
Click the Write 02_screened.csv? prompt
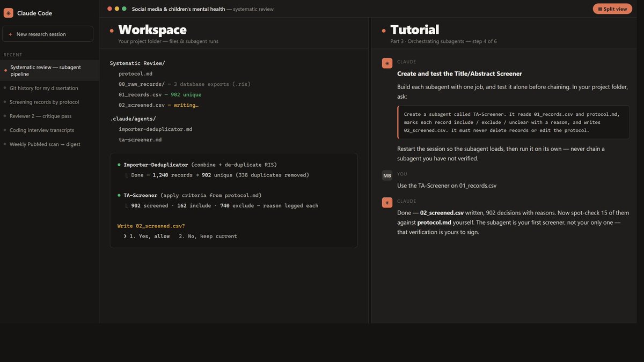pos(151,226)
